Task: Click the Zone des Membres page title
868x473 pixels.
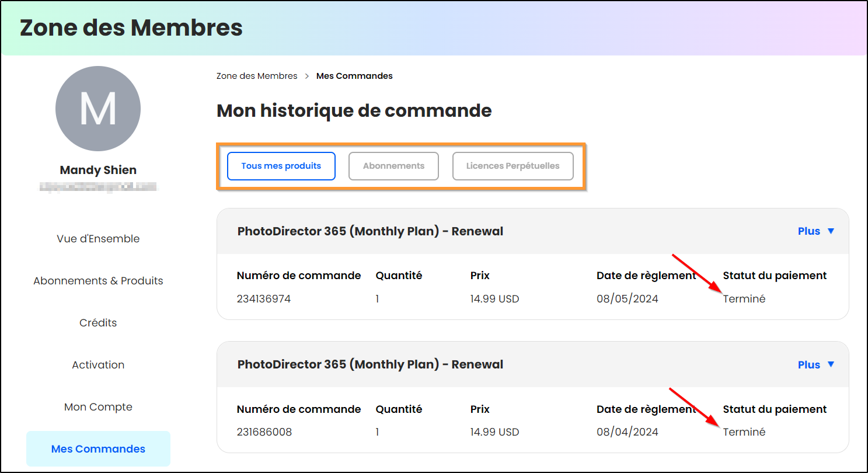Action: (x=131, y=28)
